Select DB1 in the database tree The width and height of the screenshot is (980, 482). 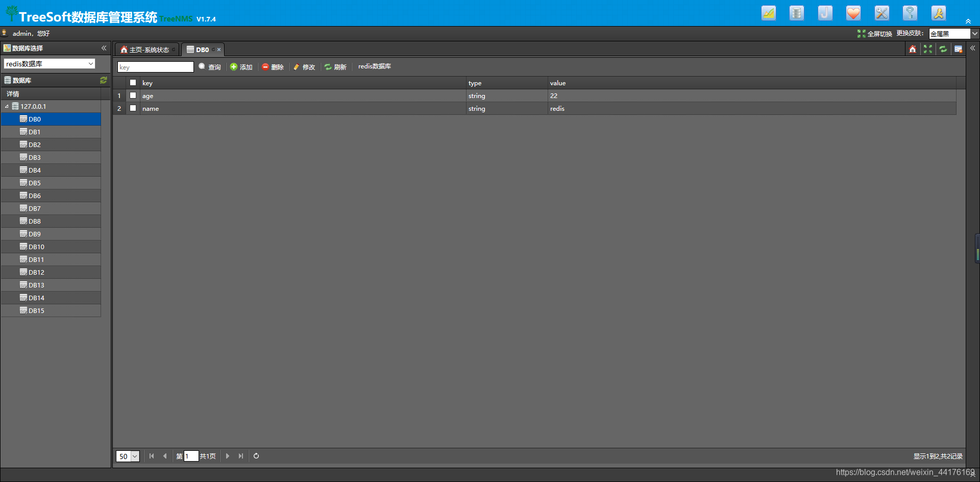click(51, 132)
